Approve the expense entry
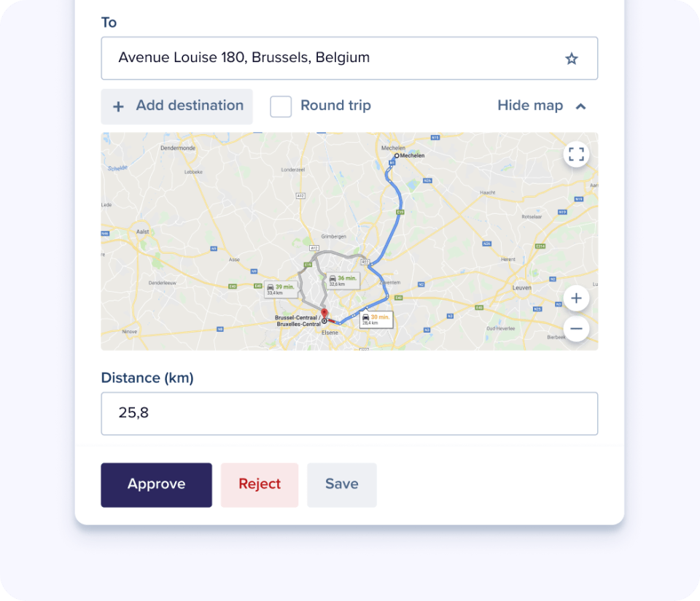Viewport: 700px width, 601px height. (156, 484)
